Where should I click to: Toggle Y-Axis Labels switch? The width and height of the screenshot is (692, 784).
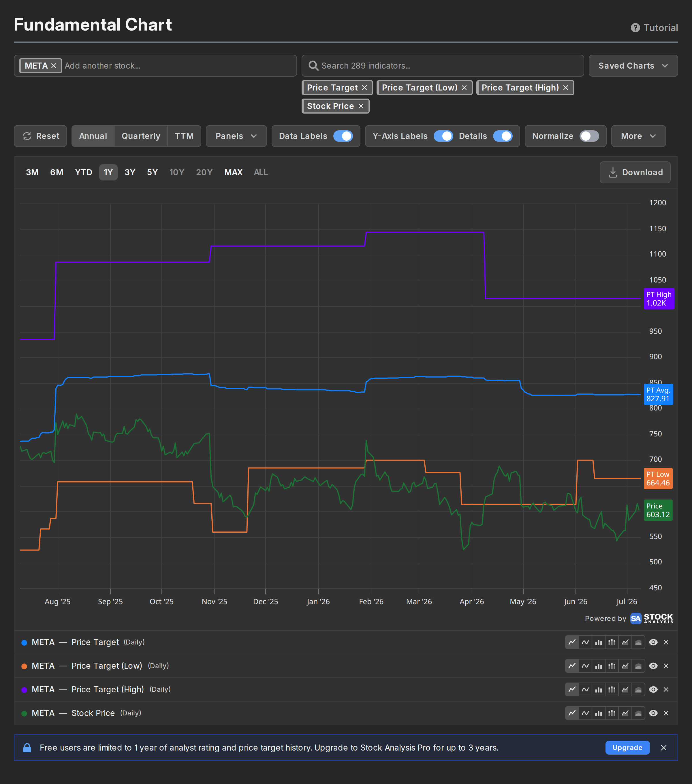click(x=443, y=136)
